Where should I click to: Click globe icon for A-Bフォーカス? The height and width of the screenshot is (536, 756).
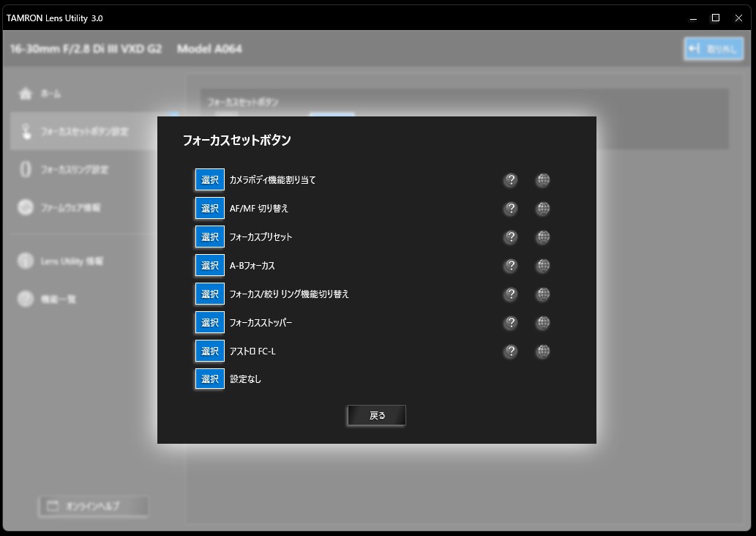pos(542,266)
